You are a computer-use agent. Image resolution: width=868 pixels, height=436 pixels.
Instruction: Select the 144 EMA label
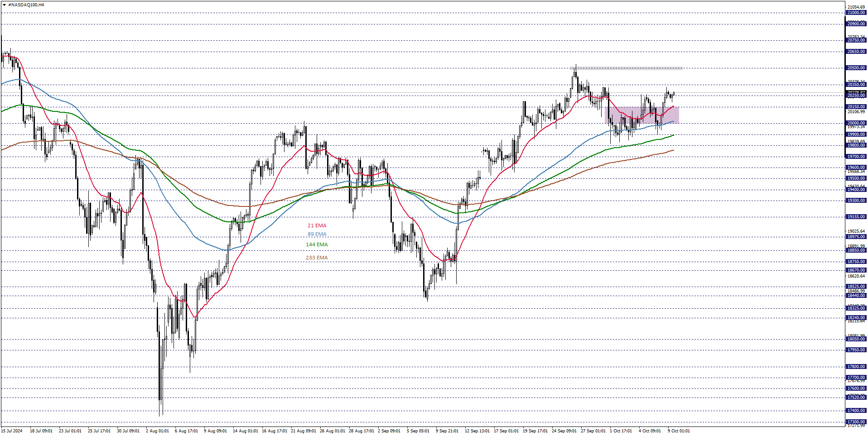coord(317,244)
